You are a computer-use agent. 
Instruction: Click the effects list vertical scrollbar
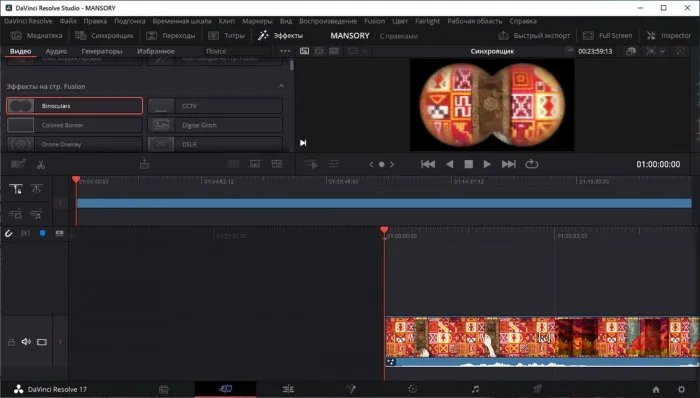[x=292, y=66]
